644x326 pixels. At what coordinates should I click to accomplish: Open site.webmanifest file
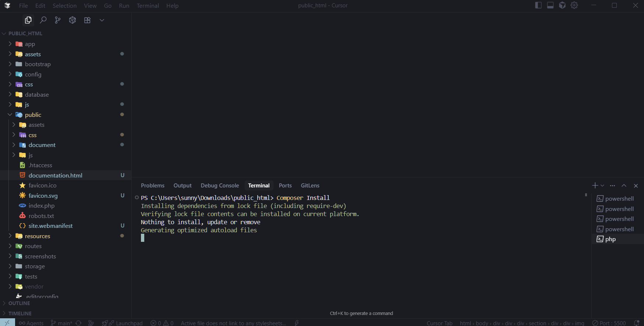[x=51, y=226]
